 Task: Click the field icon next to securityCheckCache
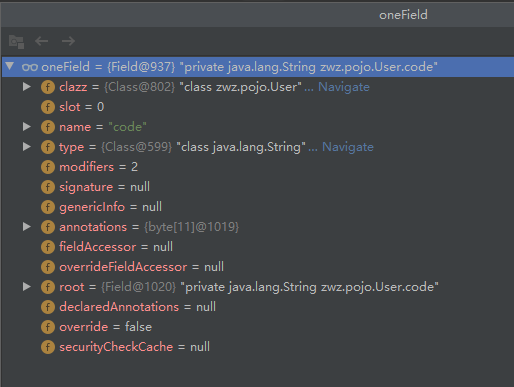[48, 347]
